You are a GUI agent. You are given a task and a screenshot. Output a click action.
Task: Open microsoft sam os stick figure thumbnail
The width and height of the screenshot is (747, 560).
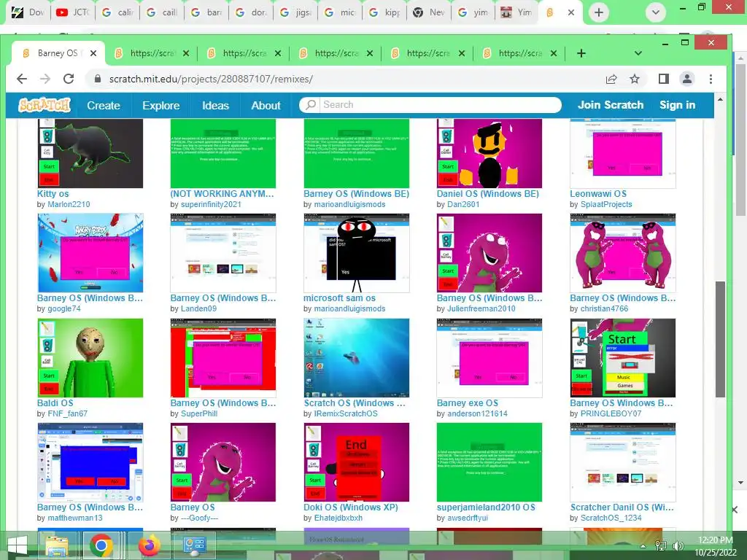click(356, 253)
